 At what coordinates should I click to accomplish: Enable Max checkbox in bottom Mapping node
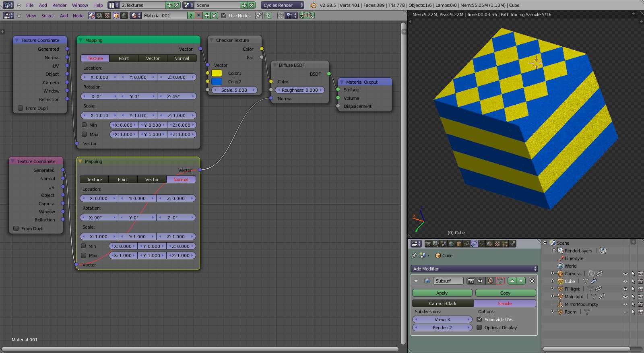(83, 255)
